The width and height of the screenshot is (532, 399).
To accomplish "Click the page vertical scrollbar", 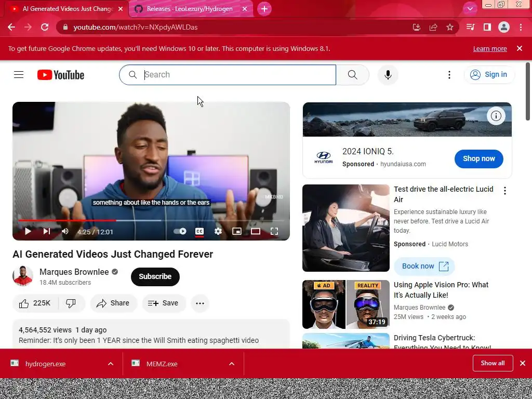I will click(x=528, y=91).
